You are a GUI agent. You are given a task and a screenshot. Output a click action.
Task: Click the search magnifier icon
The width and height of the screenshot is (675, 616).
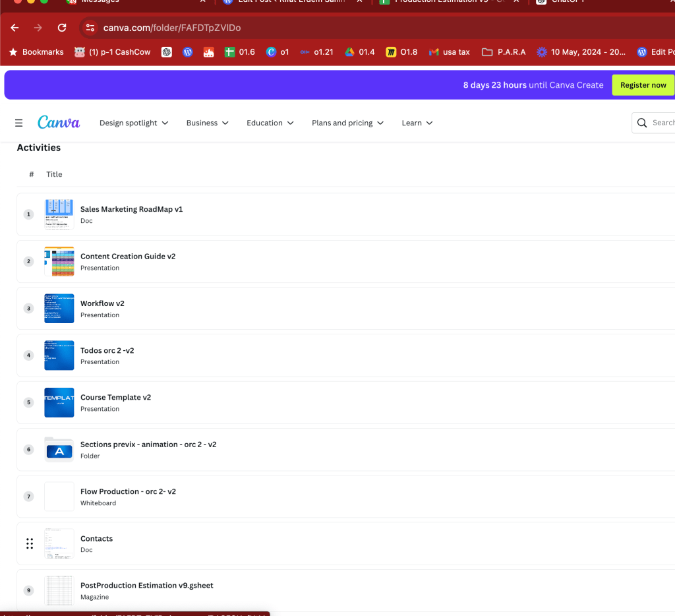[642, 123]
